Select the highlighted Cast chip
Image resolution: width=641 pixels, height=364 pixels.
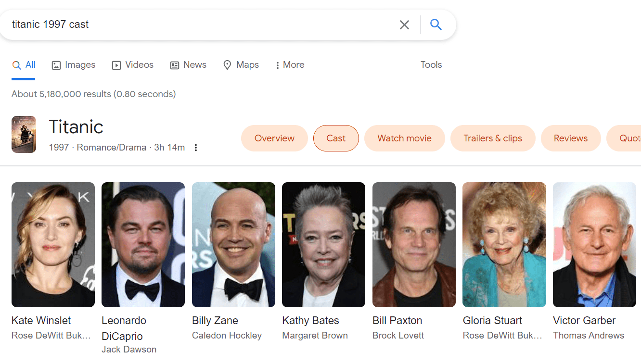pyautogui.click(x=336, y=138)
